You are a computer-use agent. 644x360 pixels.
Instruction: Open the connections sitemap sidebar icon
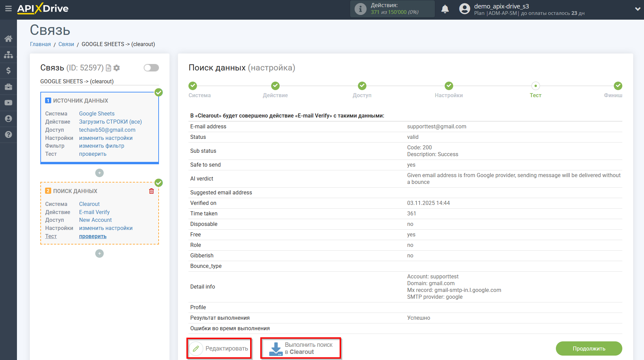click(8, 55)
